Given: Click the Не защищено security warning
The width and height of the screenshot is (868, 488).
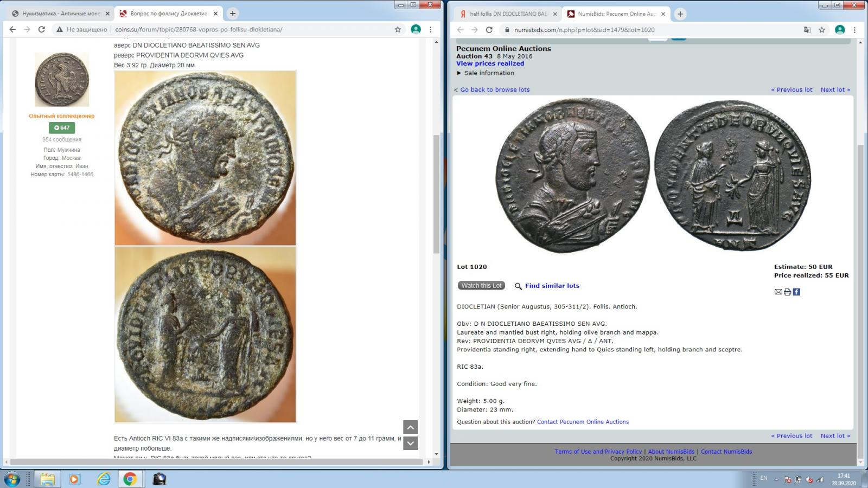Looking at the screenshot, I should tap(81, 29).
